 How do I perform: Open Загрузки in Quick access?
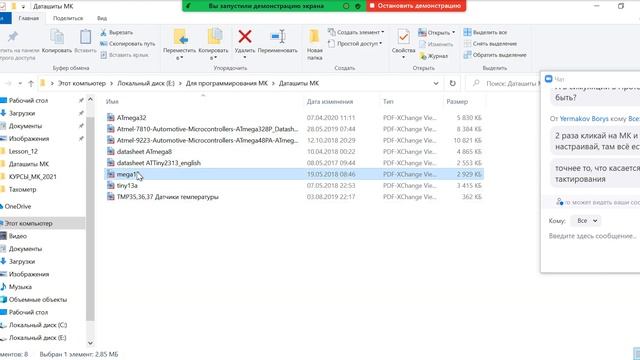coord(22,113)
